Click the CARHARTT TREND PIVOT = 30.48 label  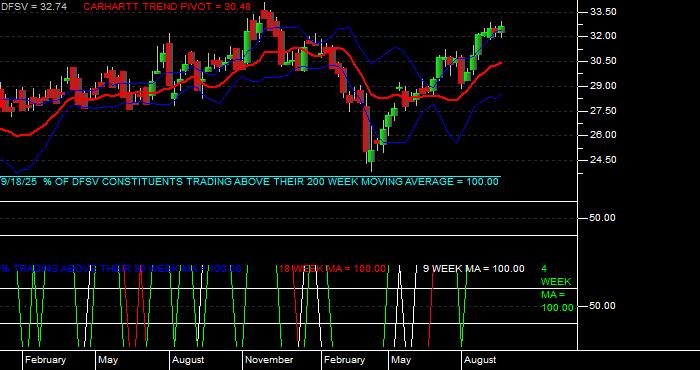click(167, 7)
